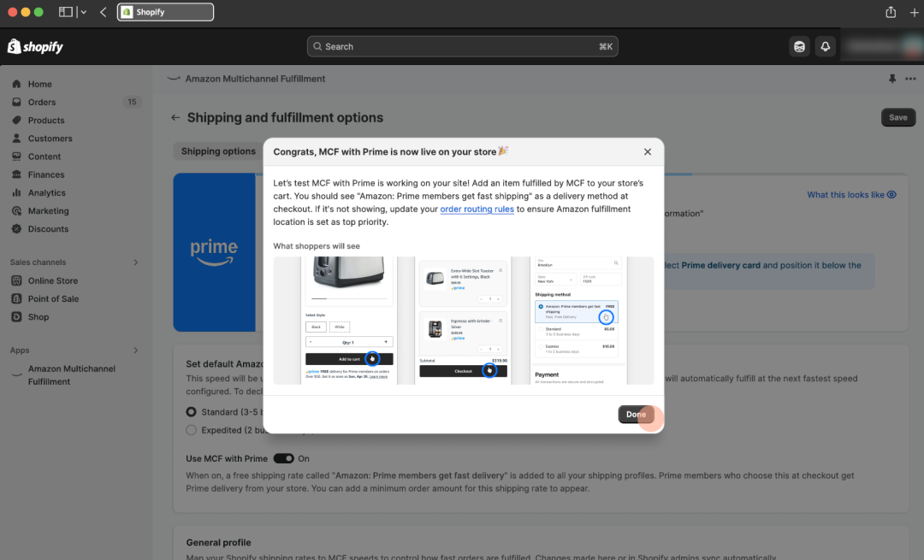The height and width of the screenshot is (560, 924).
Task: Click the Sidekick assistant icon near bell
Action: click(x=799, y=46)
